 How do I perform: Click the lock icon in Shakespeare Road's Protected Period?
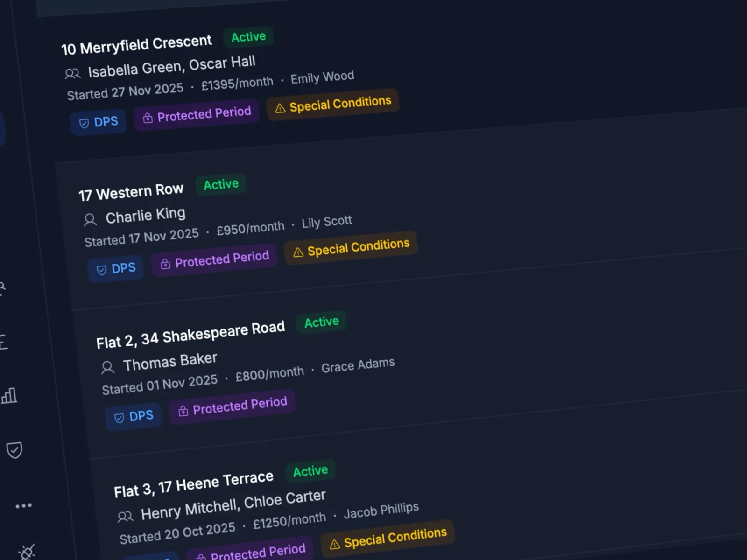point(183,411)
